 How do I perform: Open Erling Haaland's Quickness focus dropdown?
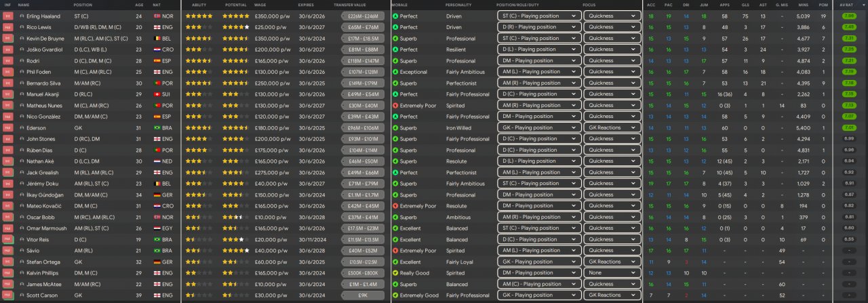coord(612,15)
